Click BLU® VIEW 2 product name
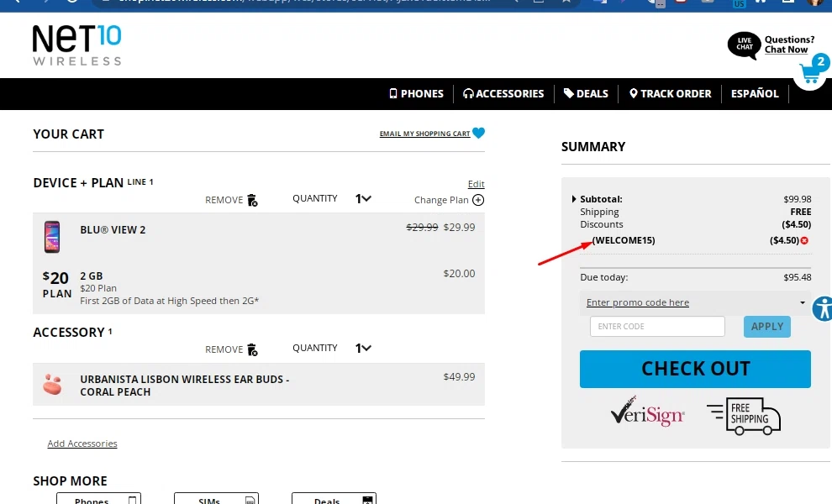 (x=113, y=229)
